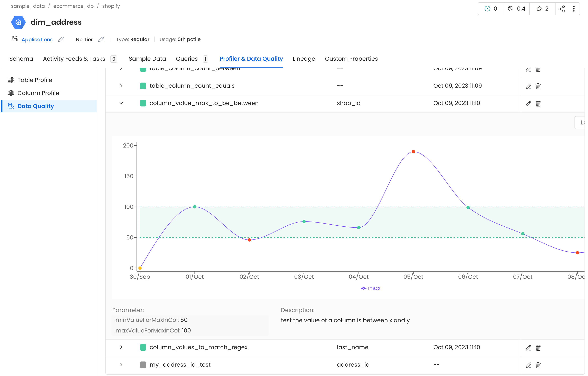Edit tier pencil icon beside No Tier
Viewport: 588px width, 376px height.
[101, 40]
